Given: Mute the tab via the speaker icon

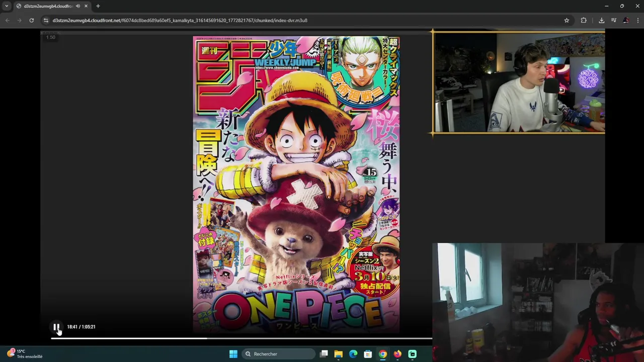Looking at the screenshot, I should coord(77,6).
